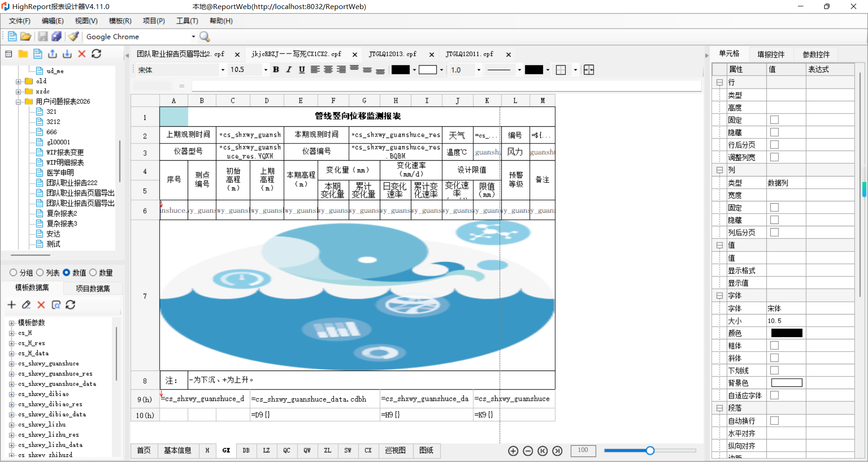This screenshot has width=868, height=462.
Task: Toggle underline formatting
Action: click(x=302, y=70)
